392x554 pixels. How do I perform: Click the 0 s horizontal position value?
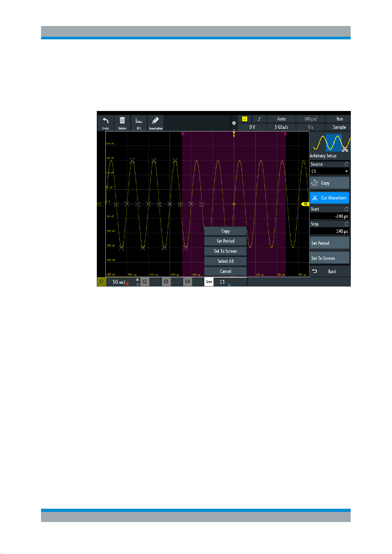coord(311,127)
